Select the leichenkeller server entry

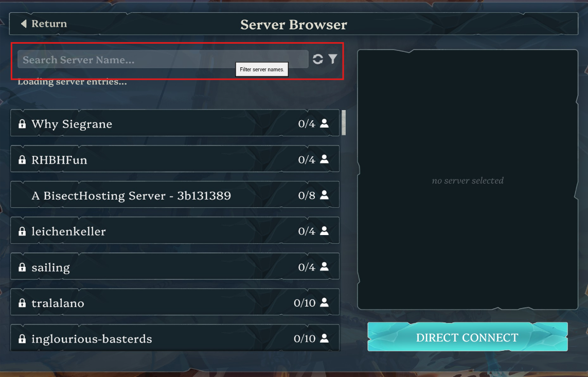coord(175,230)
